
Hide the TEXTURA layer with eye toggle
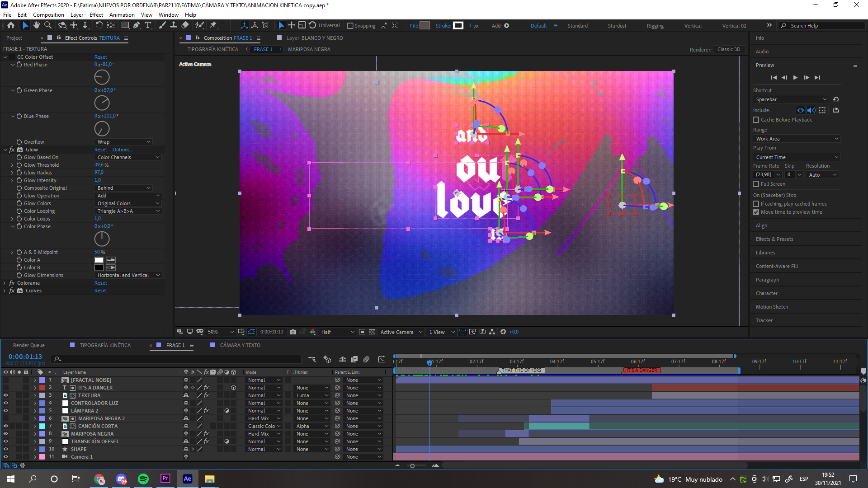point(6,395)
